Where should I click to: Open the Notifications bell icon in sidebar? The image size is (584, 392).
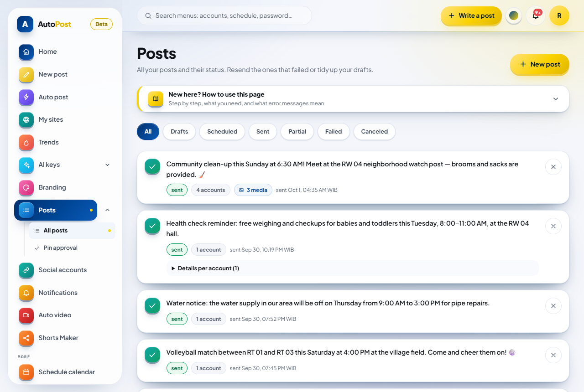pos(26,293)
